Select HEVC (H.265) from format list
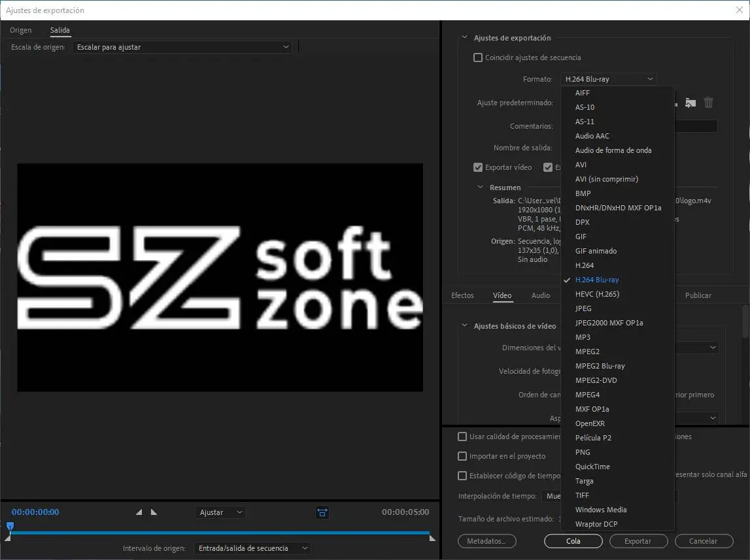The height and width of the screenshot is (560, 750). [x=597, y=294]
